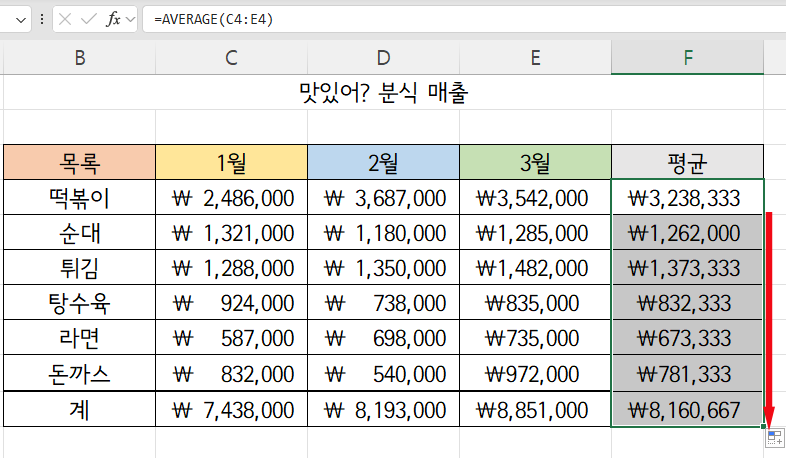The image size is (786, 458).
Task: Select the 라면 row label cell
Action: click(80, 338)
